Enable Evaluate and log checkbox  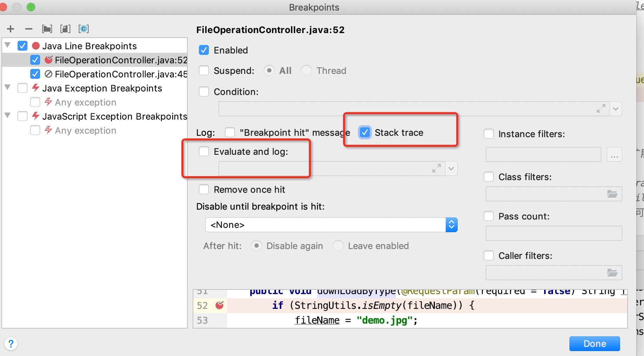204,151
